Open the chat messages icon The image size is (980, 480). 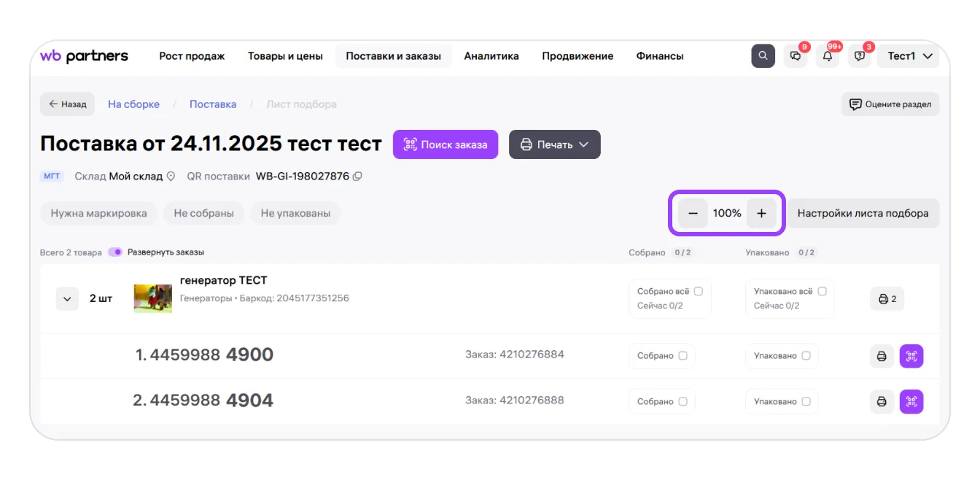pyautogui.click(x=795, y=56)
